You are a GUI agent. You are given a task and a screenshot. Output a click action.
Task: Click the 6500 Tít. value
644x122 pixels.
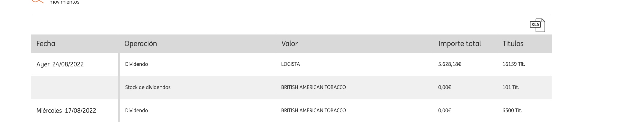pyautogui.click(x=512, y=110)
